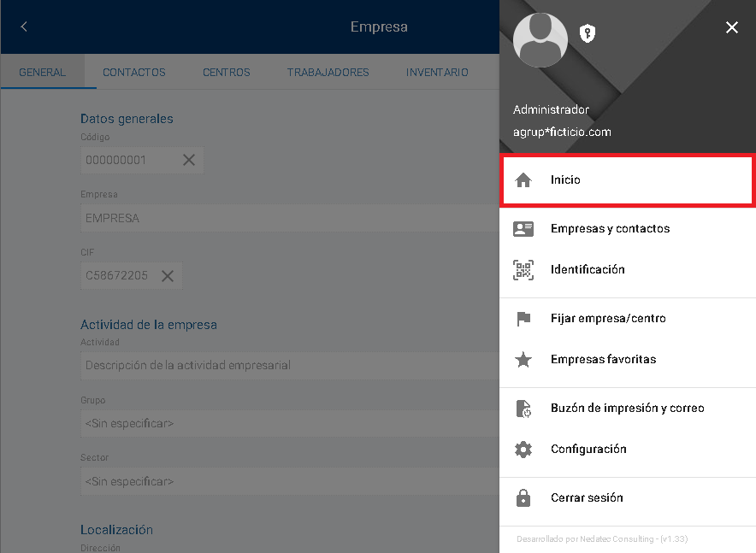Open the Centros tab
Image resolution: width=756 pixels, height=553 pixels.
(227, 73)
